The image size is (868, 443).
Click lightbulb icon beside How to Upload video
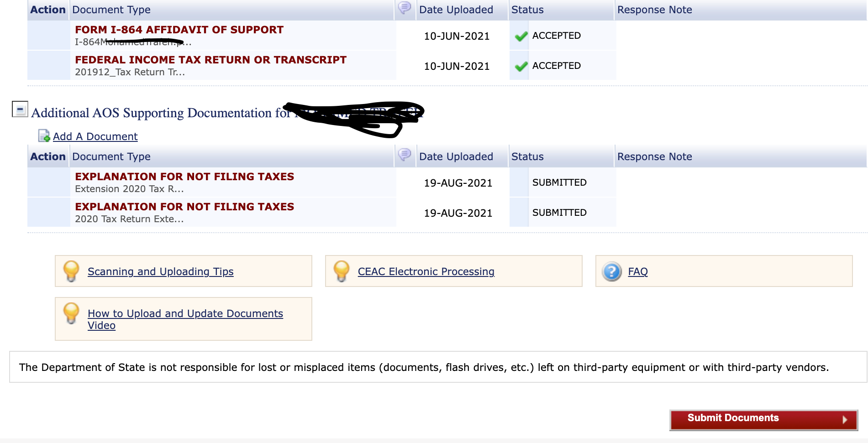click(x=71, y=313)
